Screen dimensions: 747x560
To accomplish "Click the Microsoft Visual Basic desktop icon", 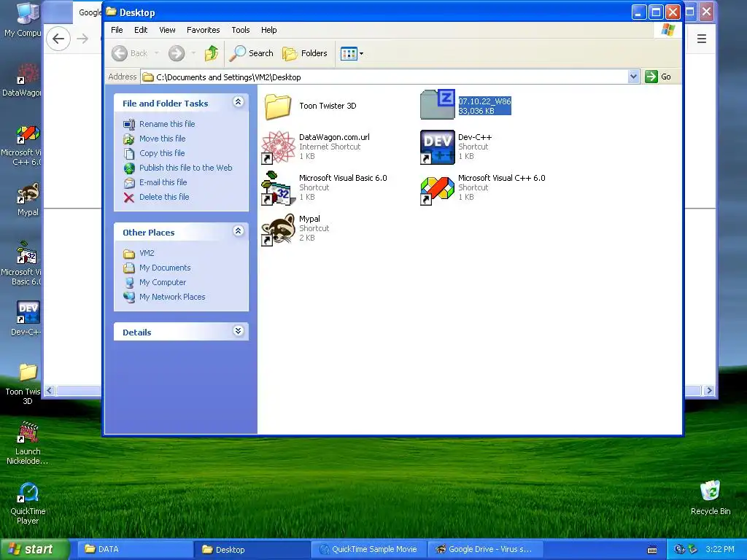I will tap(27, 254).
